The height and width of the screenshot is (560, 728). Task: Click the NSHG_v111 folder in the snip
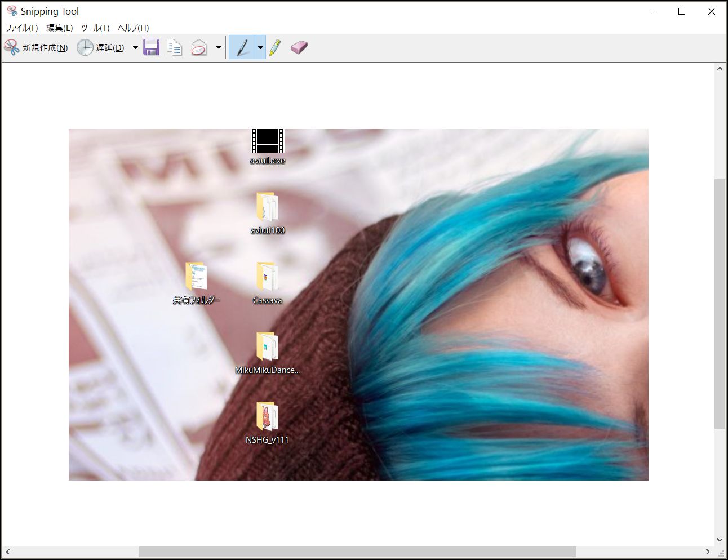[267, 417]
